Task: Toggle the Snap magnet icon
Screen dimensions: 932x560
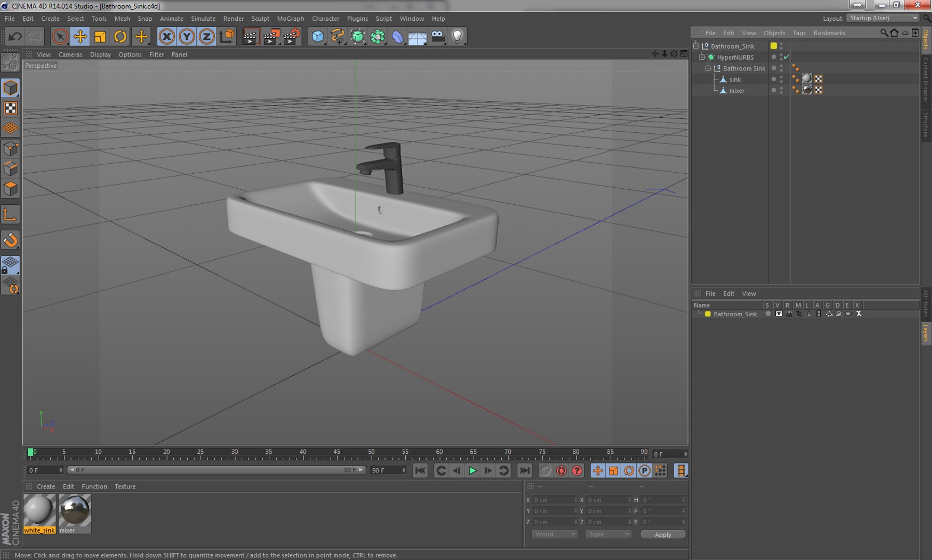Action: [x=10, y=240]
